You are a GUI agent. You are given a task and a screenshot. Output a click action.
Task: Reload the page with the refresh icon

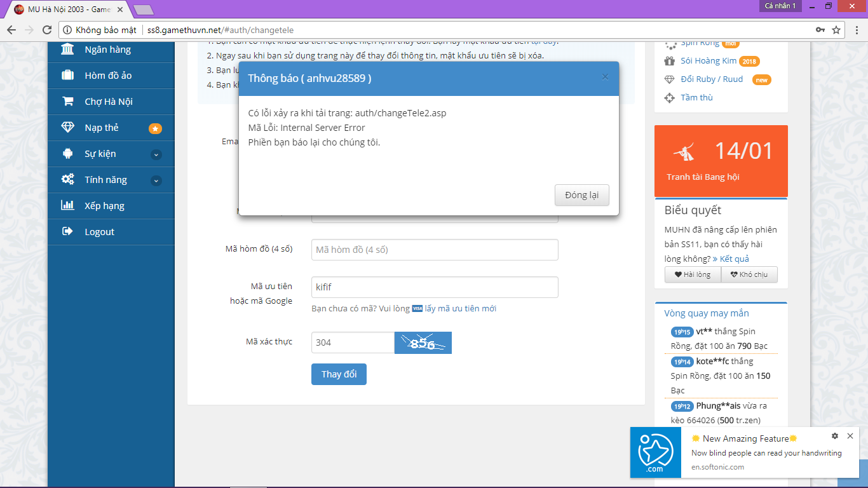pos(46,30)
